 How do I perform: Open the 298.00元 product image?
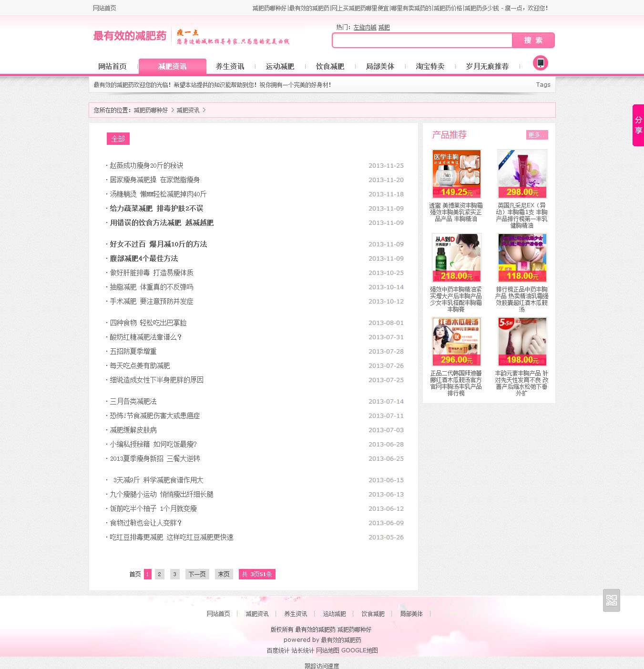522,173
